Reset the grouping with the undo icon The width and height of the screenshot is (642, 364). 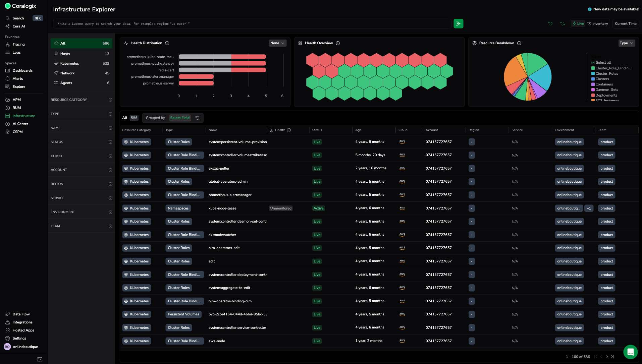[198, 118]
